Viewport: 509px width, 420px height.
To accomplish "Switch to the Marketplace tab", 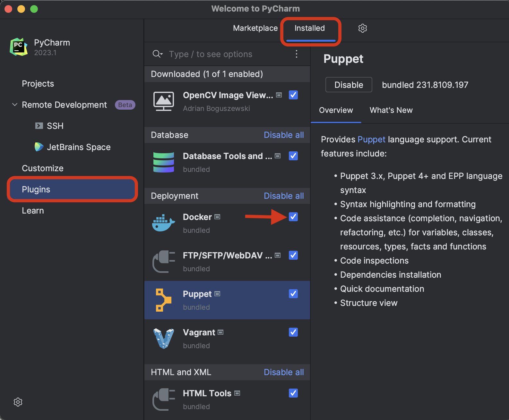I will (255, 28).
